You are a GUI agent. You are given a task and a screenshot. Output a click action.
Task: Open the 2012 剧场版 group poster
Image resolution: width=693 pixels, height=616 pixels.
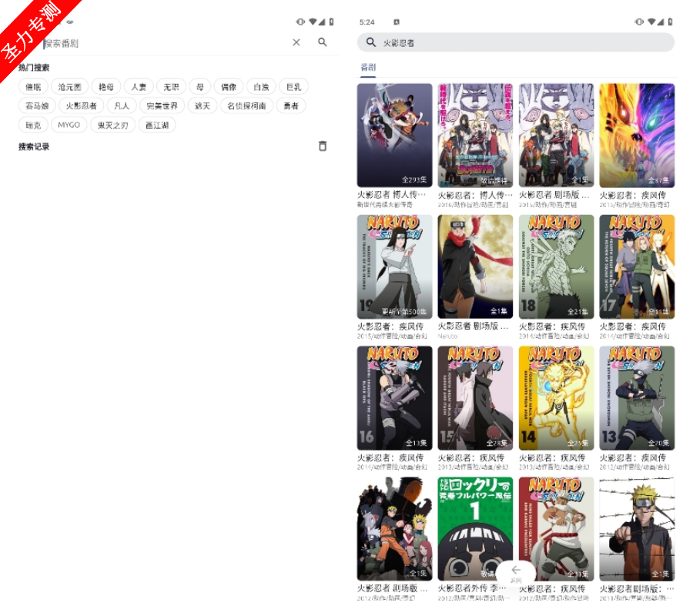click(x=395, y=529)
